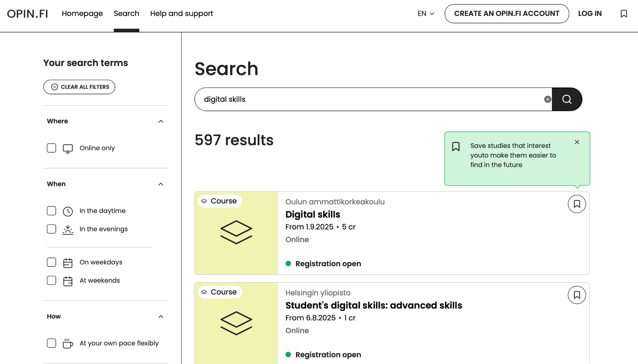Open the EN language dropdown
638x364 pixels.
[x=426, y=14]
